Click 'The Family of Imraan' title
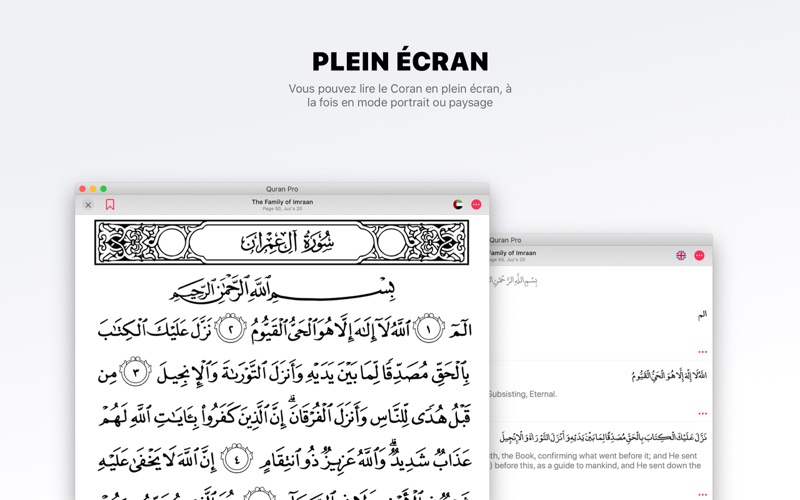This screenshot has width=800, height=500. click(282, 202)
